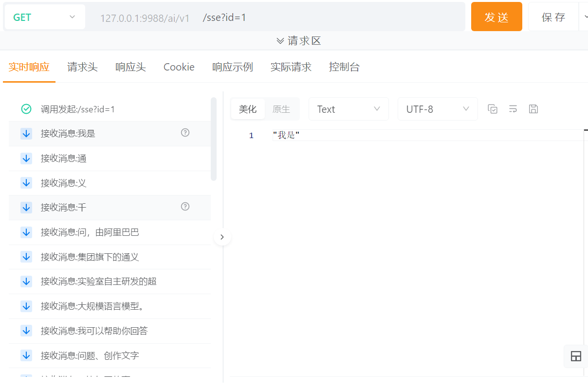Select the 接收消息:问，由阿里巴巴 row
Screen dimensions: 588x388
(x=110, y=232)
